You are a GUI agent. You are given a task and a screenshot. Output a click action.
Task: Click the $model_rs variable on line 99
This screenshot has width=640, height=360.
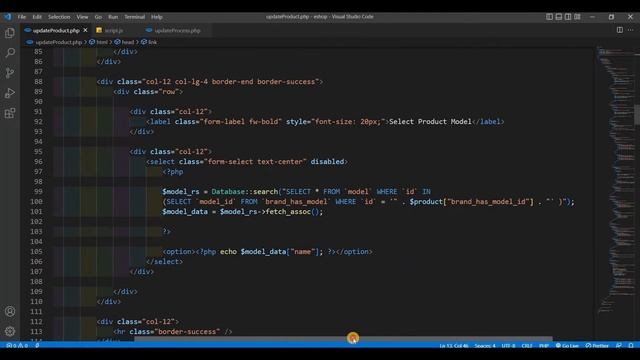(x=181, y=191)
